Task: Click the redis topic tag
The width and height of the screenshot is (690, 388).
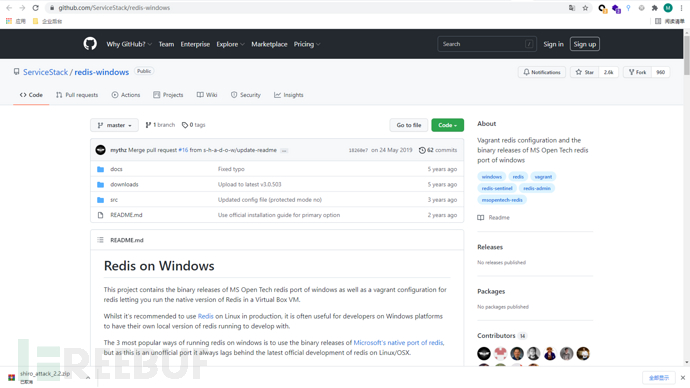Action: click(x=518, y=177)
